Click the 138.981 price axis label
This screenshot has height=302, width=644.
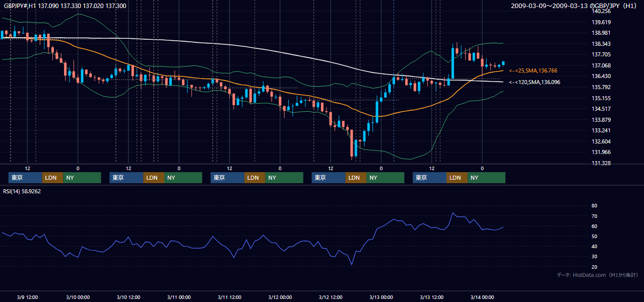601,33
